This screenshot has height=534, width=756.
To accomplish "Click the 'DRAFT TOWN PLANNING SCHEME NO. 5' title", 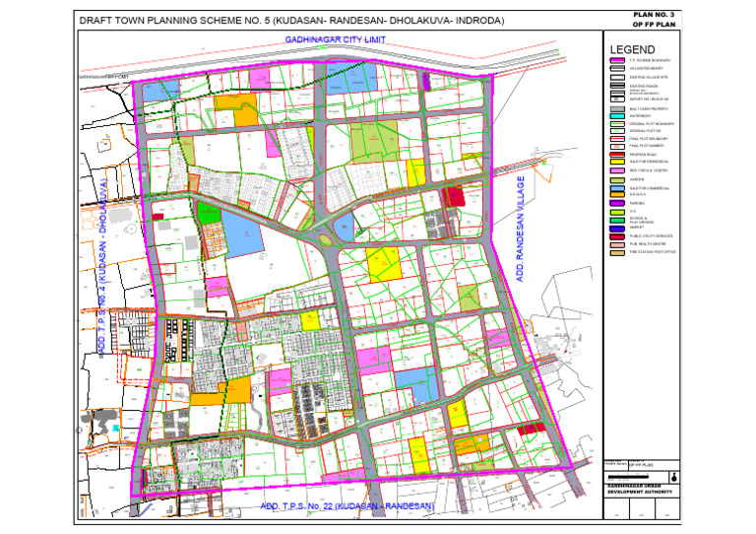I will click(x=174, y=21).
